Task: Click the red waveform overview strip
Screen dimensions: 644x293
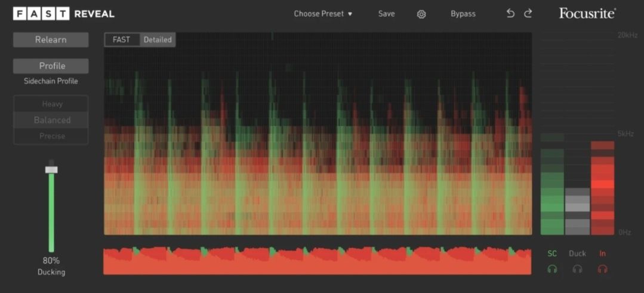Action: point(317,260)
